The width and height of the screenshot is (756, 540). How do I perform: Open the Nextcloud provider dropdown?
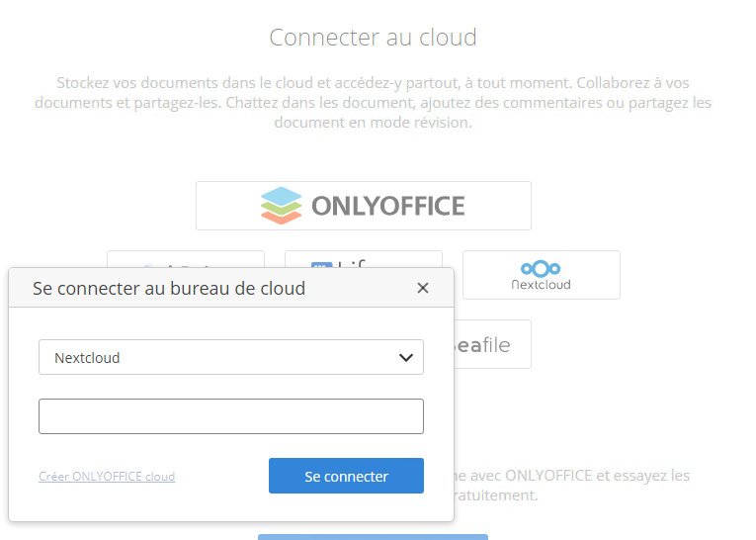(x=231, y=357)
